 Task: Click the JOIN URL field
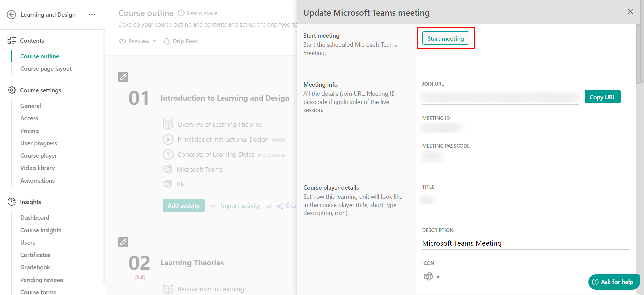coord(500,97)
